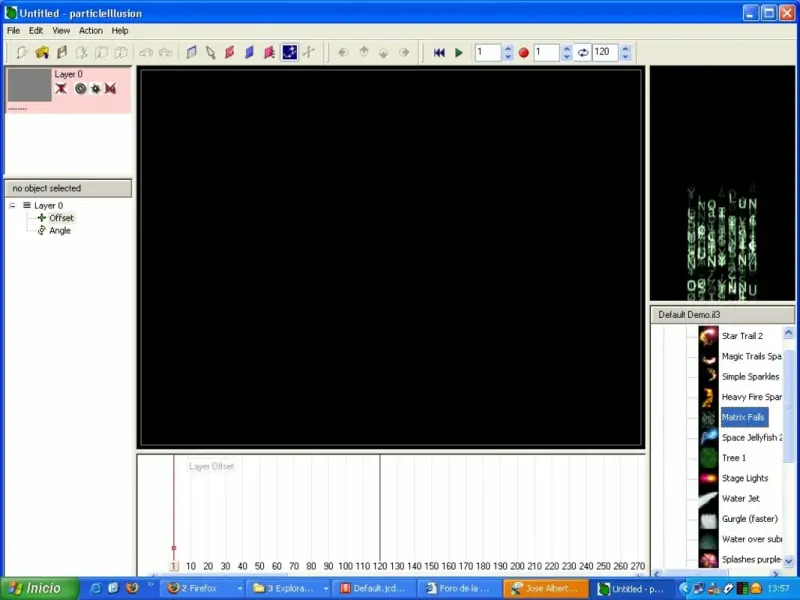Click the crossed axes Move tool icon
The width and height of the screenshot is (800, 600).
coord(309,52)
